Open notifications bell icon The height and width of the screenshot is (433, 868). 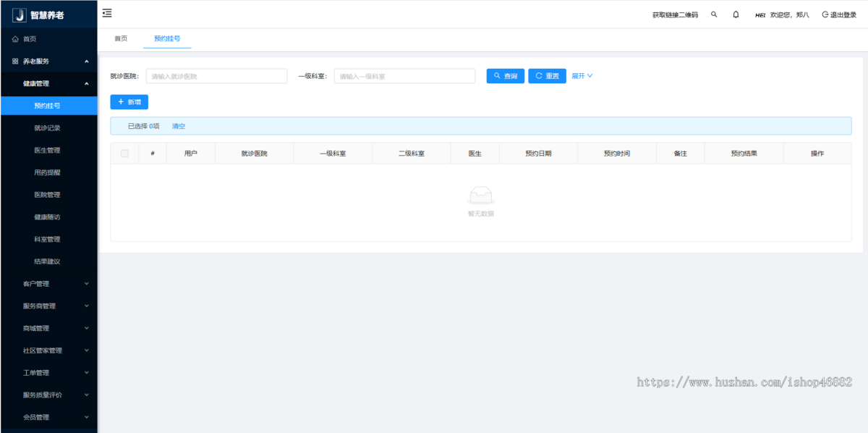pos(736,14)
